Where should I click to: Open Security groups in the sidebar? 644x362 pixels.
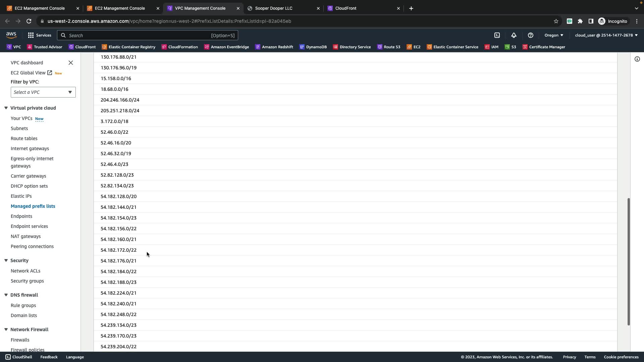(27, 281)
